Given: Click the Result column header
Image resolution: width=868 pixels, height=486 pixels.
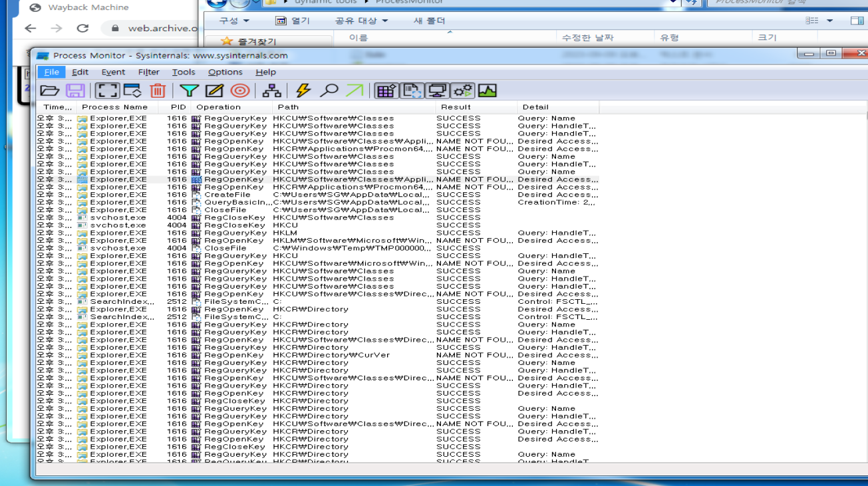Looking at the screenshot, I should (476, 107).
